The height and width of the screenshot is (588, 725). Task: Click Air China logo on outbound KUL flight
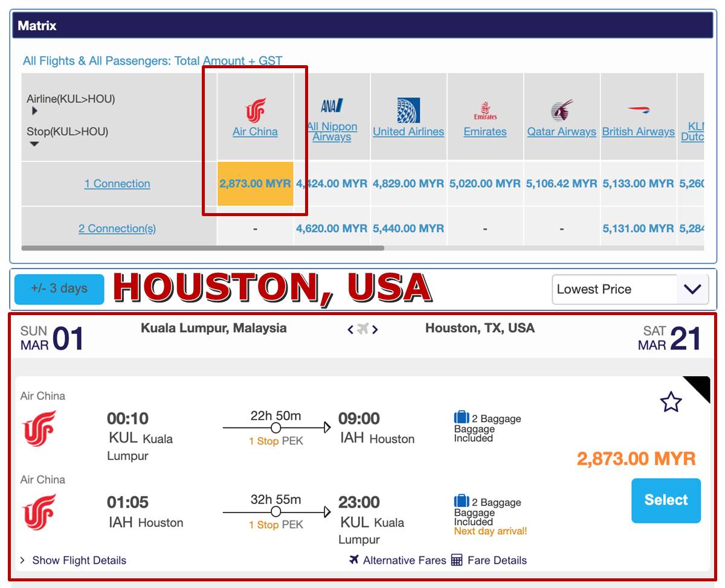(x=39, y=428)
